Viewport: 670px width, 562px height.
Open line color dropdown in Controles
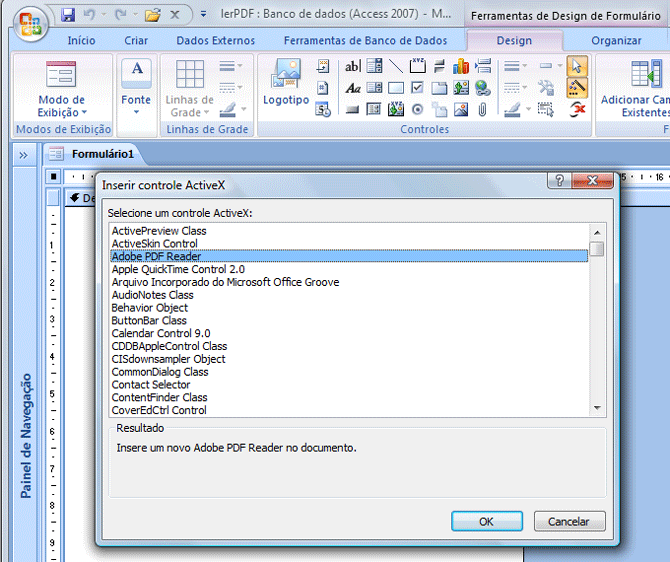tap(517, 109)
